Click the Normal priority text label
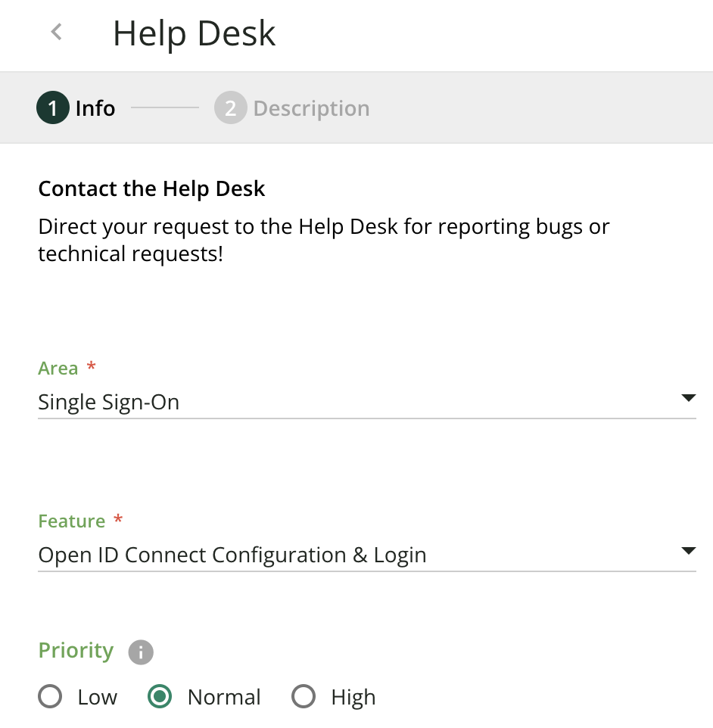The height and width of the screenshot is (728, 713). (224, 697)
